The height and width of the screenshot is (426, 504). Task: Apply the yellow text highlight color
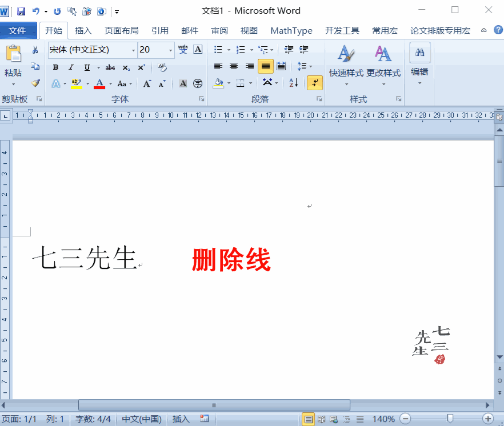coord(77,83)
